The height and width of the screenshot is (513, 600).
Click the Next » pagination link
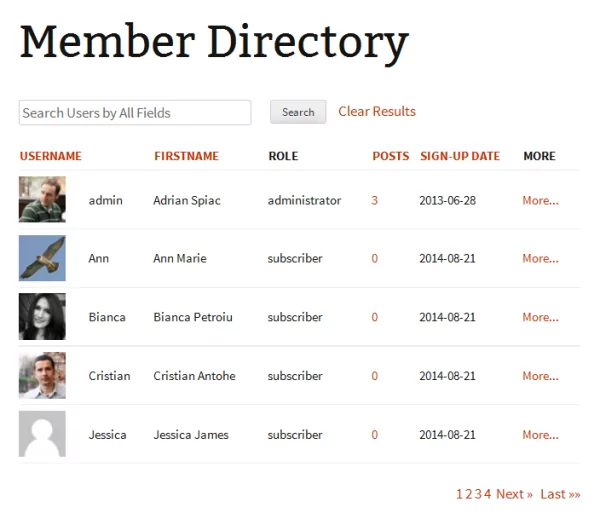click(x=514, y=494)
